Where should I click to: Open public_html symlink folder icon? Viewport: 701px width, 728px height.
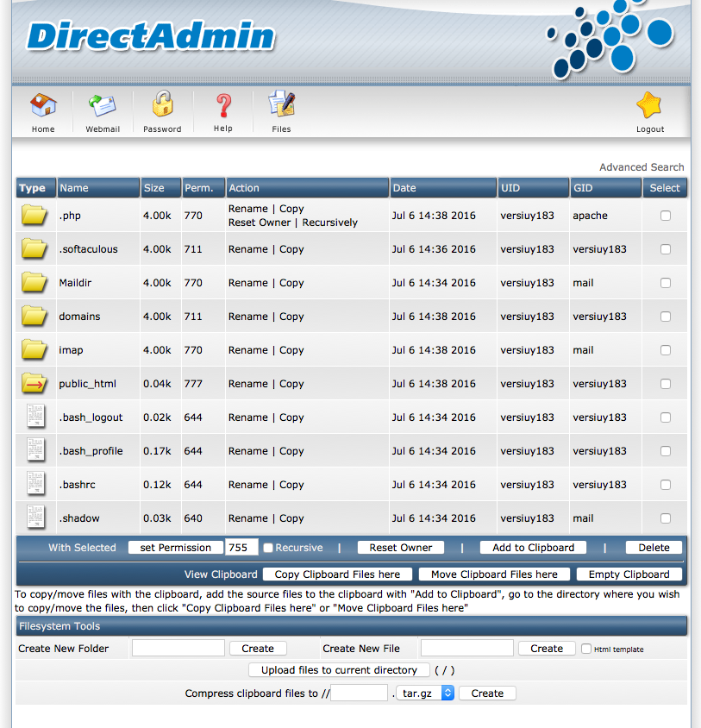pos(34,384)
